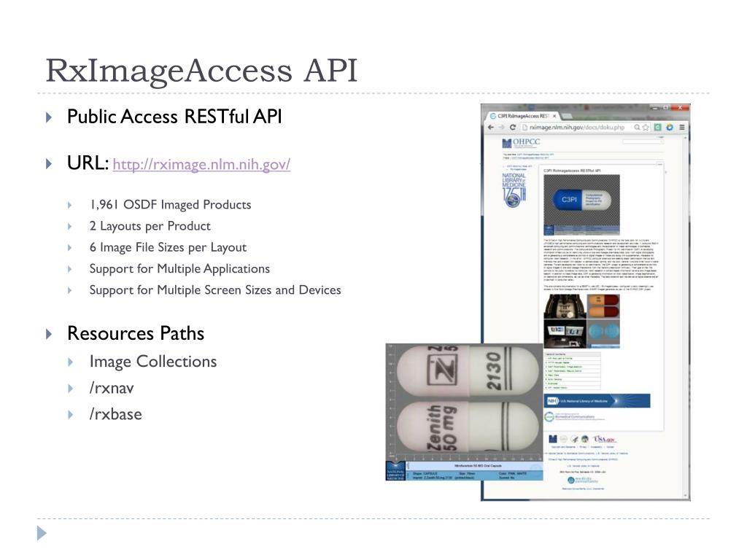Screen dimensions: 747x560
Task: Click the arrow bullet beside Public Access RESTful API
Action: pyautogui.click(x=49, y=117)
